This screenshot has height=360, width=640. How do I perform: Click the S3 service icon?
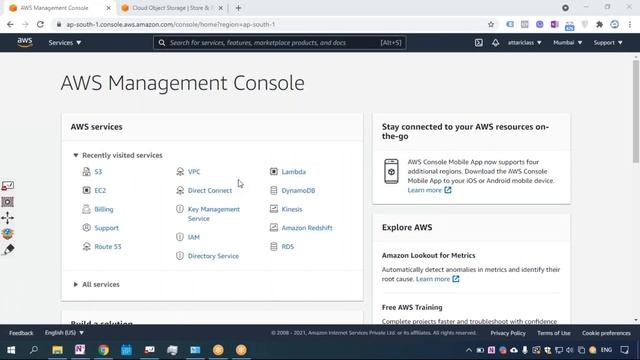pyautogui.click(x=87, y=171)
